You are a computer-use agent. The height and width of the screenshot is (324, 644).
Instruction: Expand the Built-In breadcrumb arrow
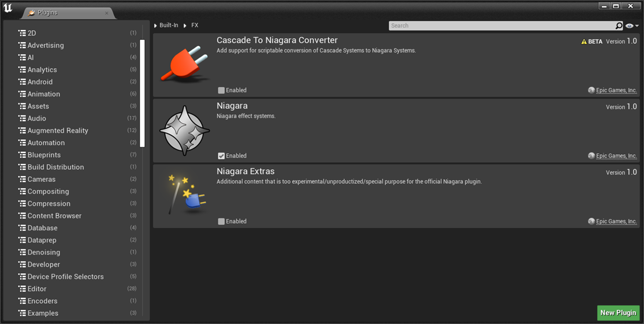156,25
